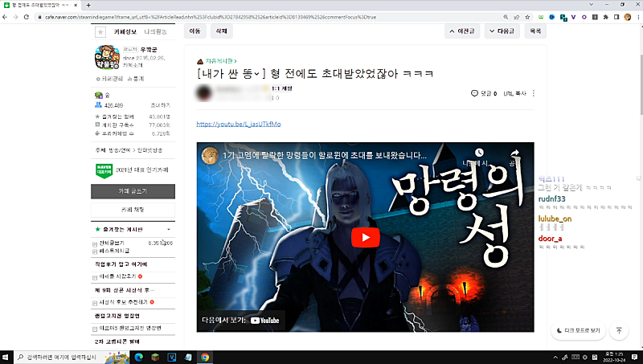
Task: Open the Chrome profile avatar
Action: 628,17
